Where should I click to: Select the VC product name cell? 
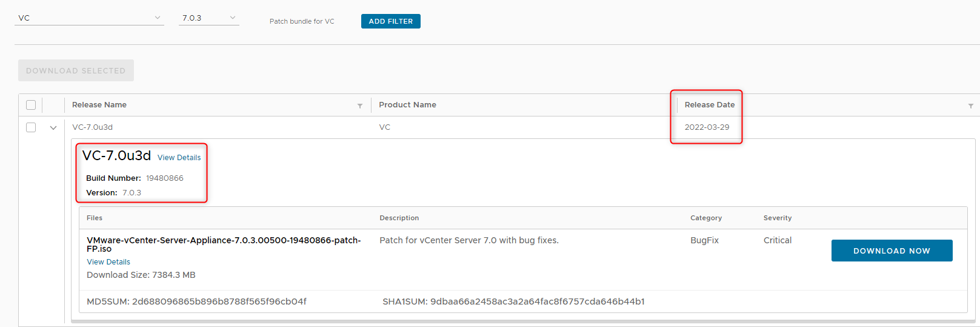[x=385, y=127]
